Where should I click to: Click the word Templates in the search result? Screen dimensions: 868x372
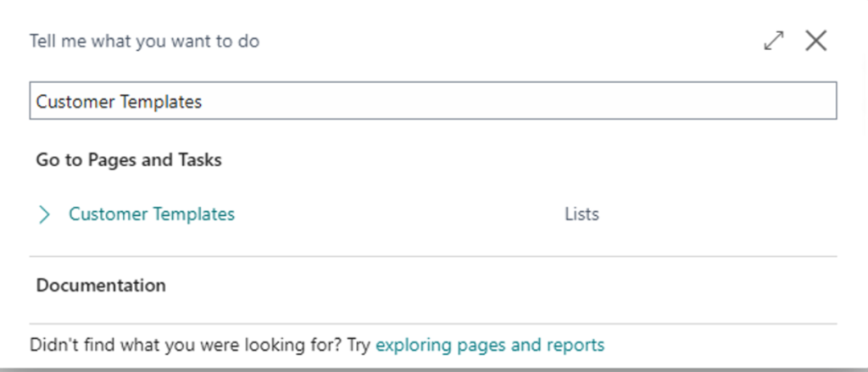[193, 214]
